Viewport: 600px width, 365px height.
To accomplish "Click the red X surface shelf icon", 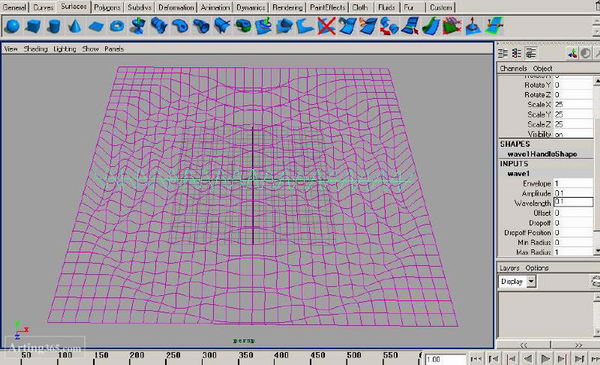I will (x=326, y=26).
